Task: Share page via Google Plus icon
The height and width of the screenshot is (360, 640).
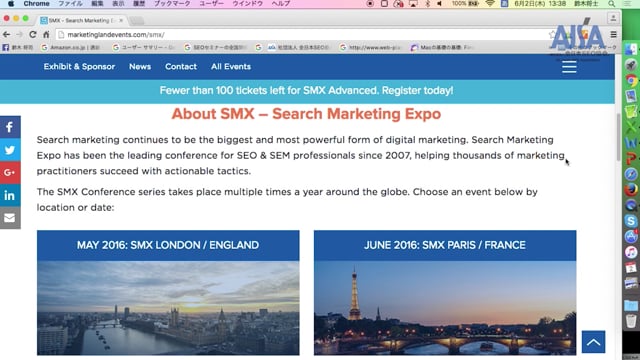Action: click(x=10, y=172)
